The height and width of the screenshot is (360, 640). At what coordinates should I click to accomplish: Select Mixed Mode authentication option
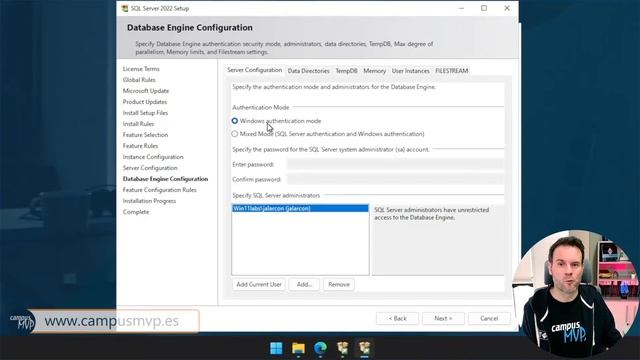(x=235, y=134)
